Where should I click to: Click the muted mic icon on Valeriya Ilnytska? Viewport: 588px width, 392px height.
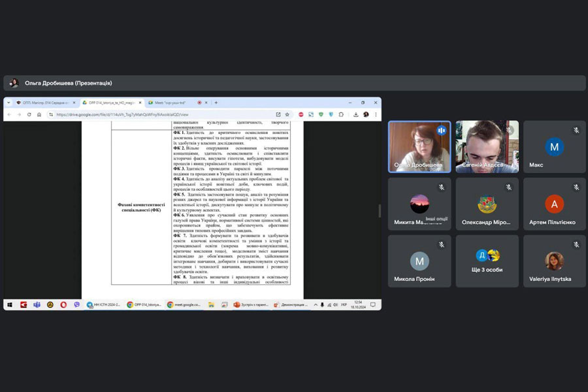[576, 244]
